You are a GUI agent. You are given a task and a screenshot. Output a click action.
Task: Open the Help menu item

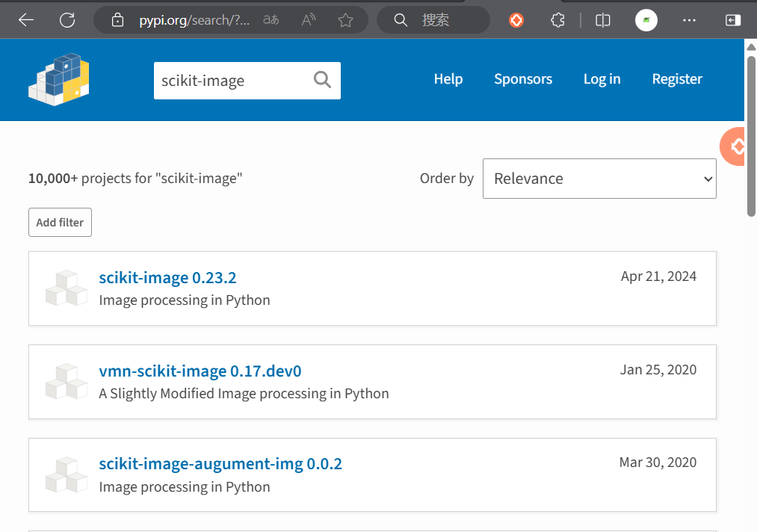tap(448, 79)
